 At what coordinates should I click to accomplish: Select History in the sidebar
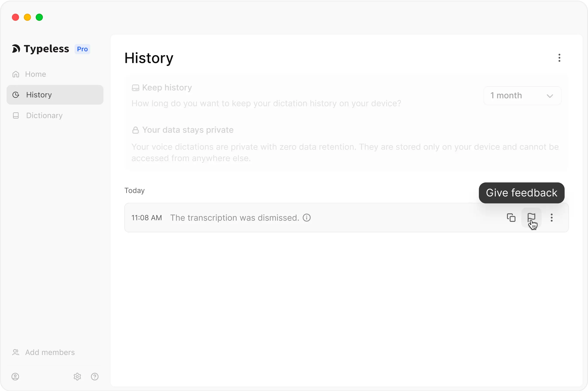tap(55, 95)
